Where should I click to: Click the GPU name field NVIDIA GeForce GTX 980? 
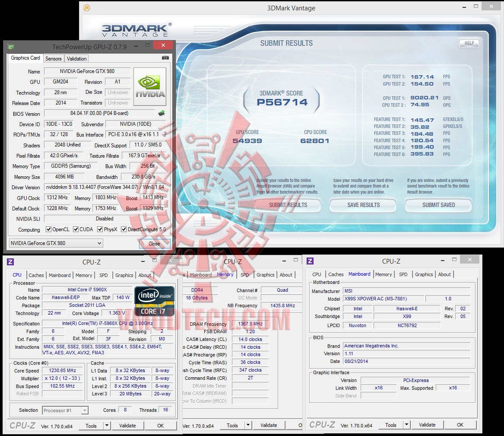(x=87, y=71)
